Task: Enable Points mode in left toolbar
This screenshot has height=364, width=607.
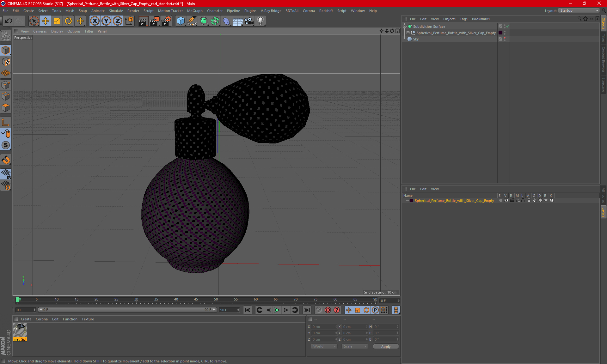Action: click(x=6, y=85)
